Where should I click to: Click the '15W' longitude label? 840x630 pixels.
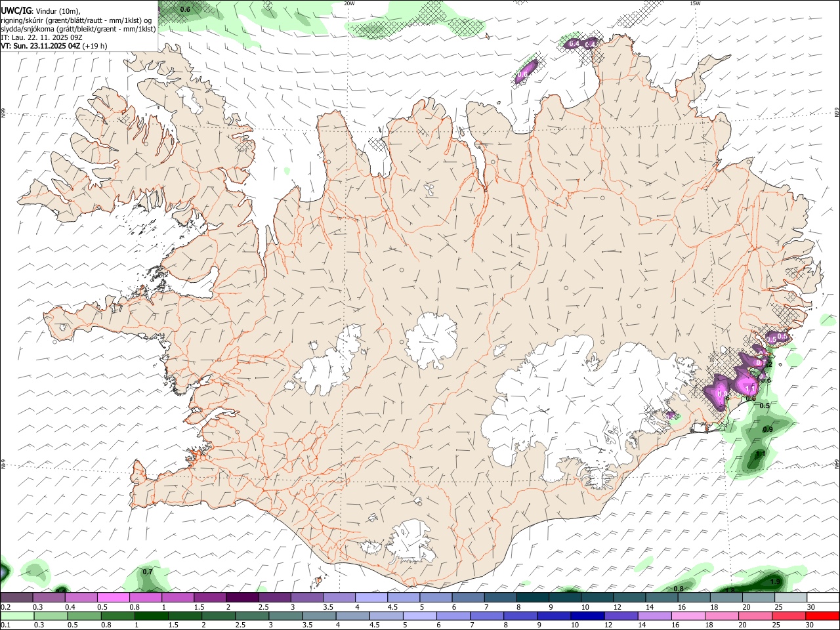(x=695, y=3)
